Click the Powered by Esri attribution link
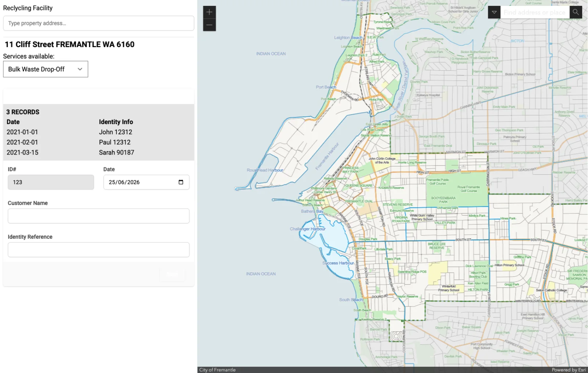The image size is (588, 373). click(x=569, y=370)
